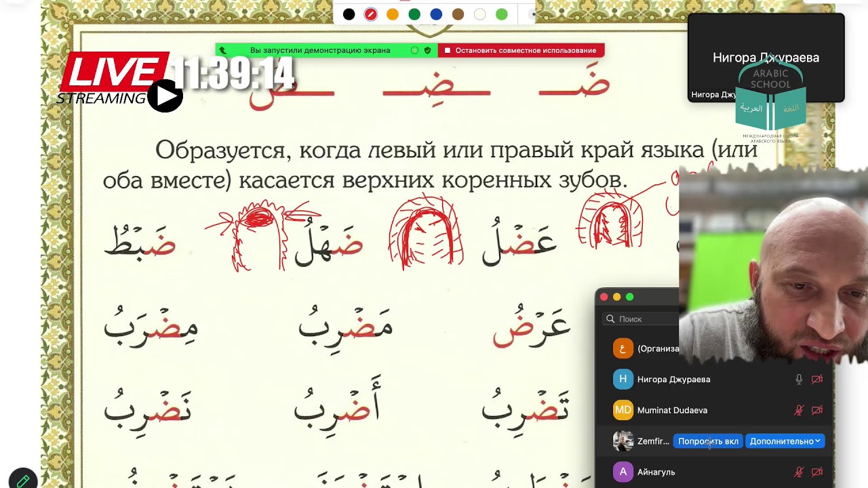Image resolution: width=868 pixels, height=488 pixels.
Task: Click the Arabic word ضَبْطُ on the page
Action: (140, 243)
